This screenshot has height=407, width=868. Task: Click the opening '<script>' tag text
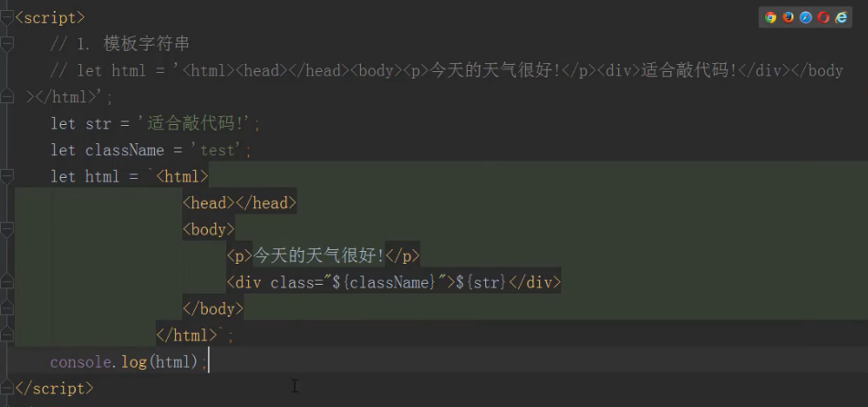50,17
